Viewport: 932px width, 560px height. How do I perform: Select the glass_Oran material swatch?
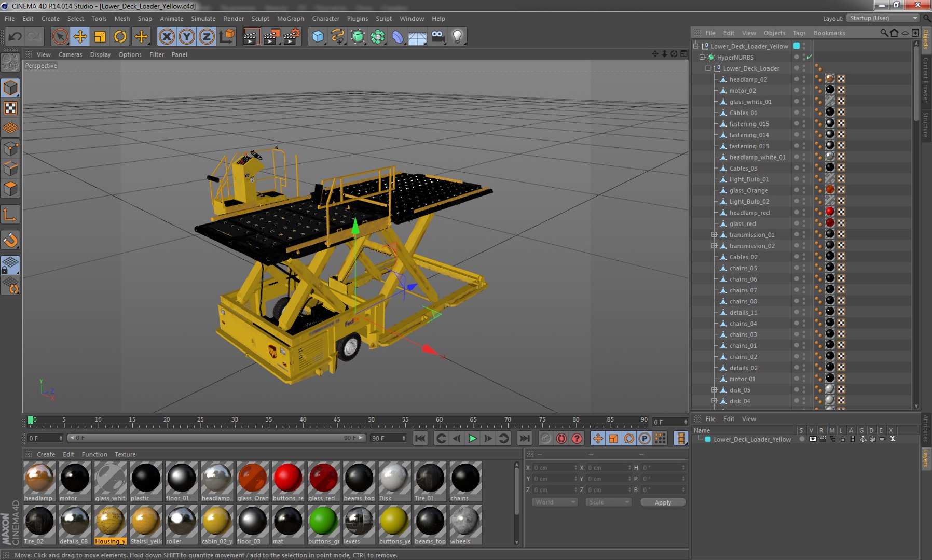(x=253, y=482)
